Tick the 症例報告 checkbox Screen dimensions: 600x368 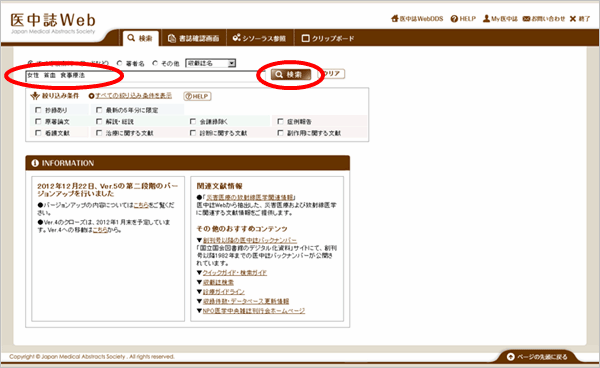coord(280,121)
